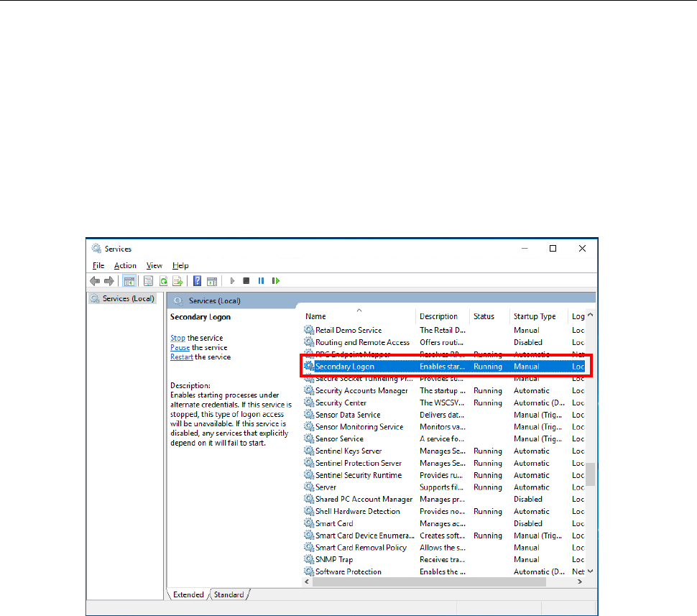The width and height of the screenshot is (697, 616).
Task: Sort list by Name column header
Action: tap(315, 316)
